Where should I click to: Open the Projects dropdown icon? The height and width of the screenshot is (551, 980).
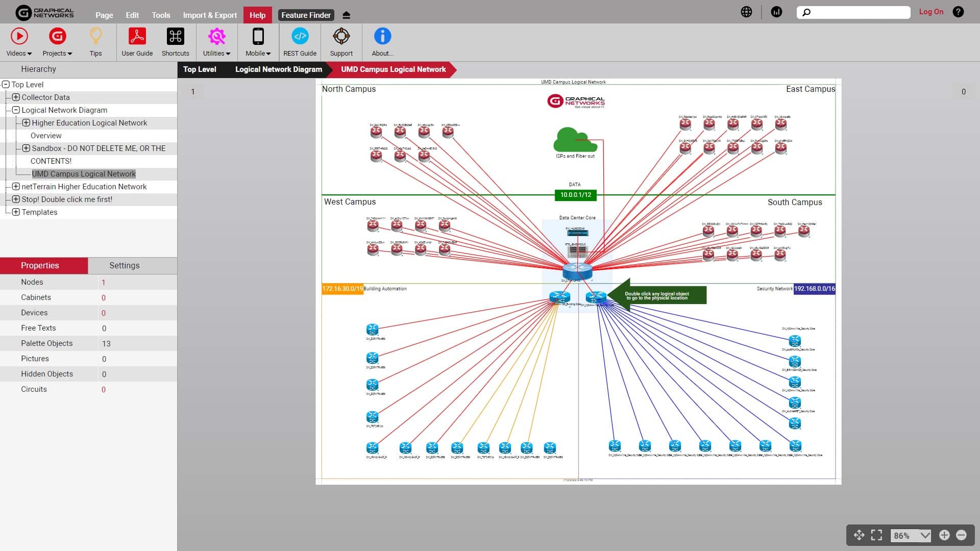tap(57, 42)
